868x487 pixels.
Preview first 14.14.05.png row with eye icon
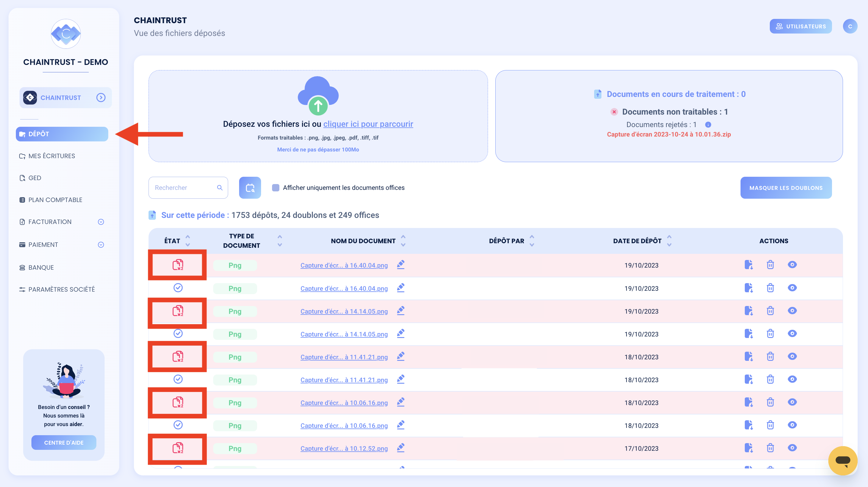pos(792,311)
